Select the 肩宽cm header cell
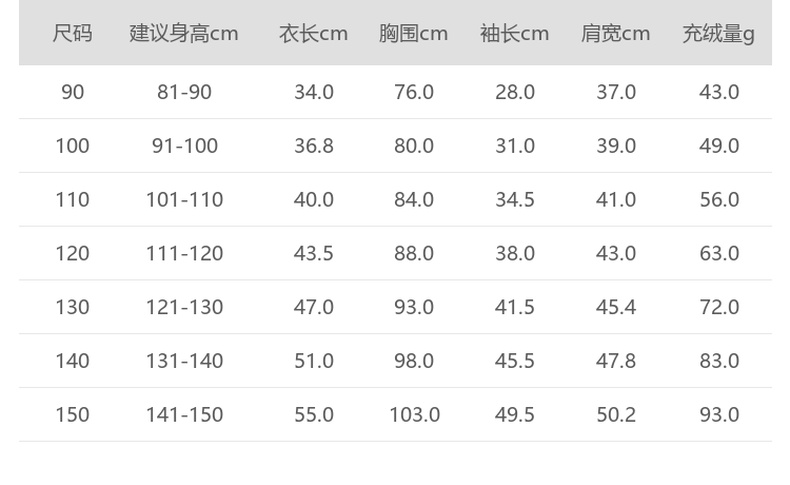The width and height of the screenshot is (790, 485). pos(615,34)
